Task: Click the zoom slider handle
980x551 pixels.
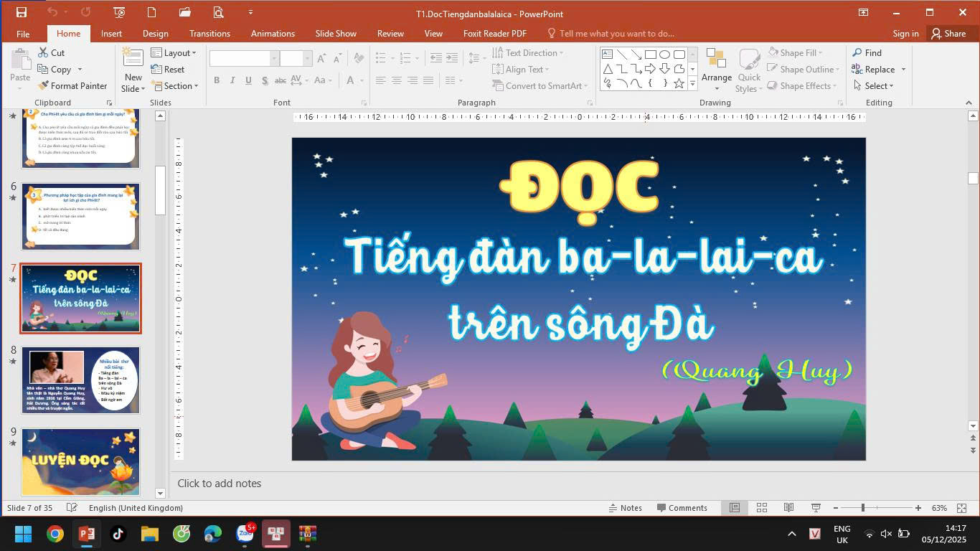Action: [x=862, y=507]
